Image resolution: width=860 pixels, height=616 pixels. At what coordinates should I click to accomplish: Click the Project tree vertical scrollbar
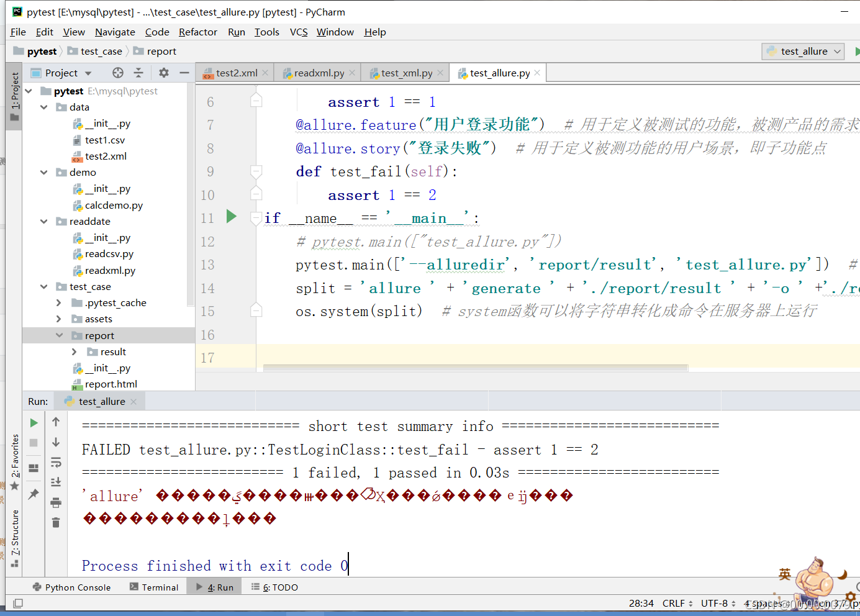pos(191,194)
